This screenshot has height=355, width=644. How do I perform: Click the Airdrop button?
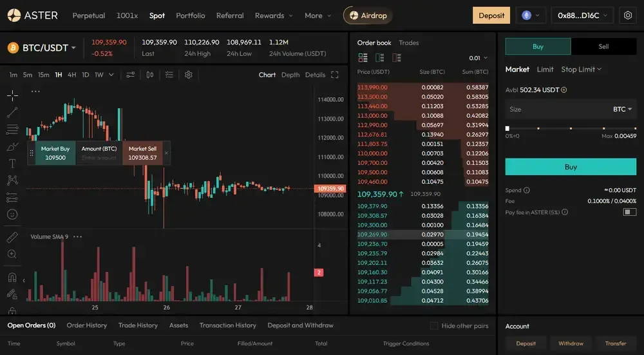[x=368, y=15]
